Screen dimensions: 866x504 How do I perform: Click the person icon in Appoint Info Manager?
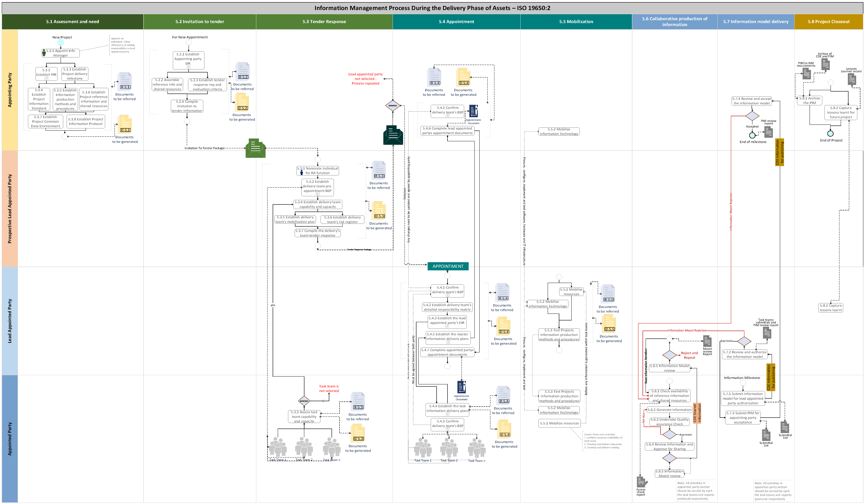coord(44,53)
